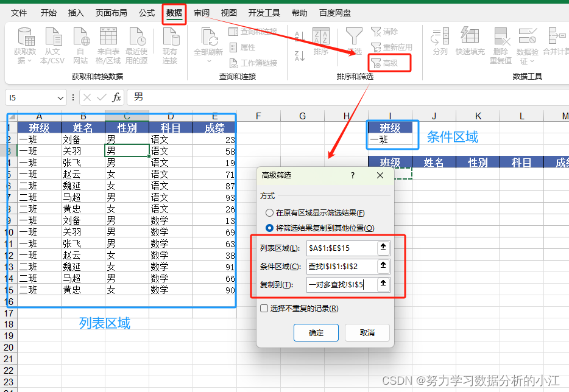Switch to the 审阅 (Review) tab
Viewport: 569px width, 392px height.
(202, 13)
